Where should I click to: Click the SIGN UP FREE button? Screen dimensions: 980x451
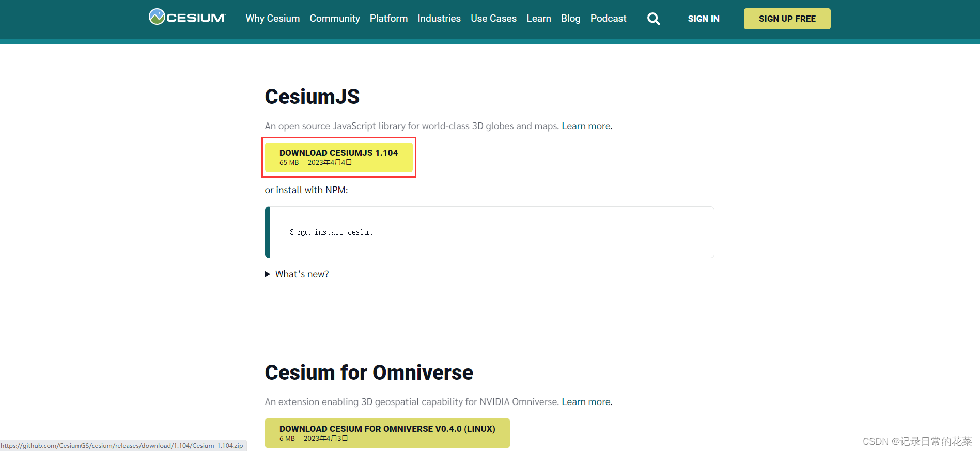[x=787, y=19]
